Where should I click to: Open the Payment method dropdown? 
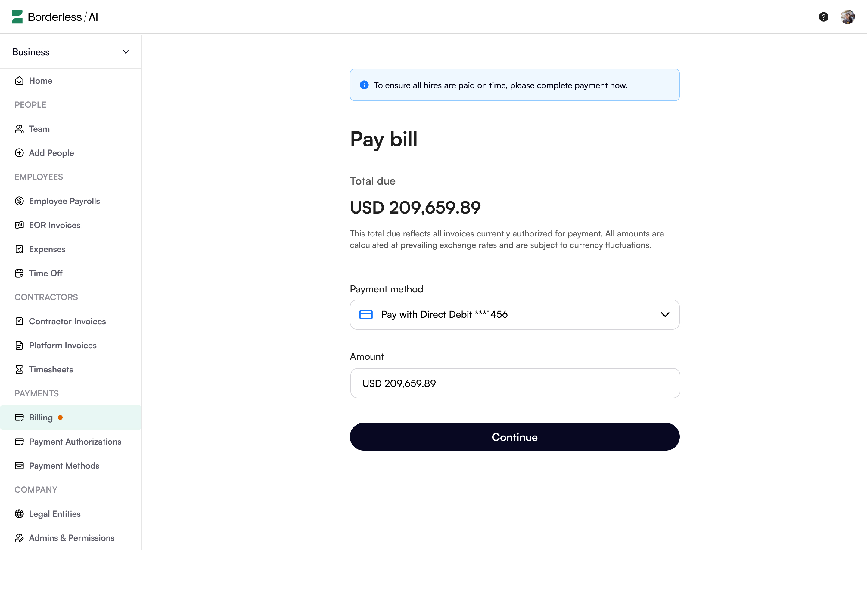tap(514, 314)
